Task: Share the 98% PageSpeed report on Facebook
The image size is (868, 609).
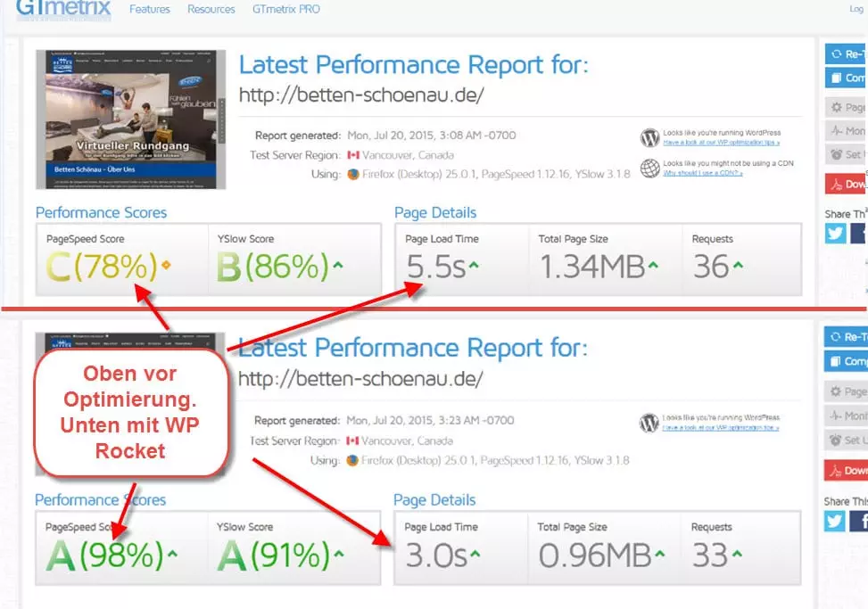Action: coord(859,521)
